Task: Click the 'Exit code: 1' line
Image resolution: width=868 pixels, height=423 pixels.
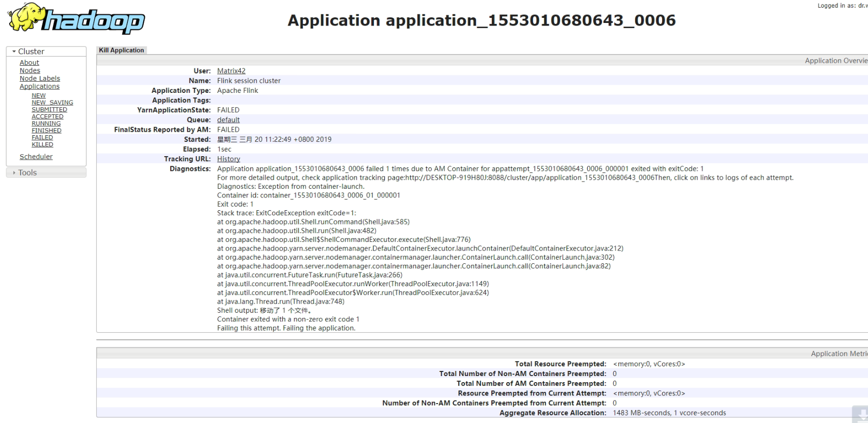Action: [x=235, y=204]
